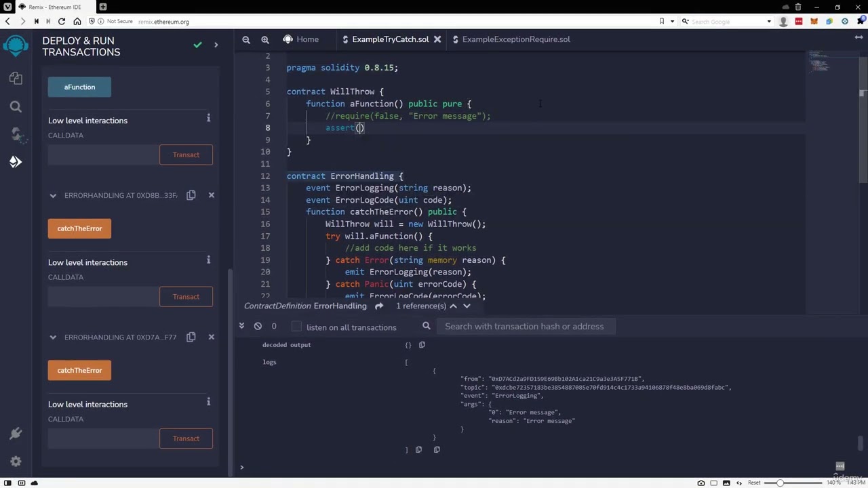Remove deployed instance ERRORHANDLING AT 0XD7A...F77
868x488 pixels.
(211, 337)
